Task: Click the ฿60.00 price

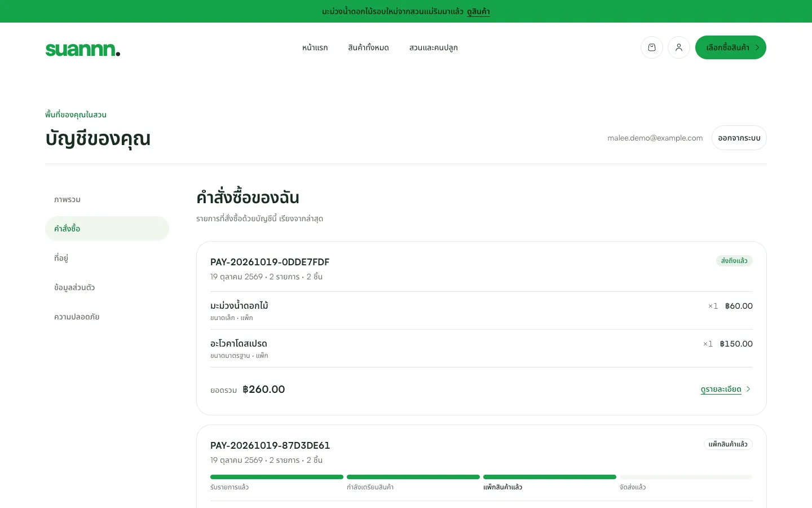Action: click(x=739, y=306)
